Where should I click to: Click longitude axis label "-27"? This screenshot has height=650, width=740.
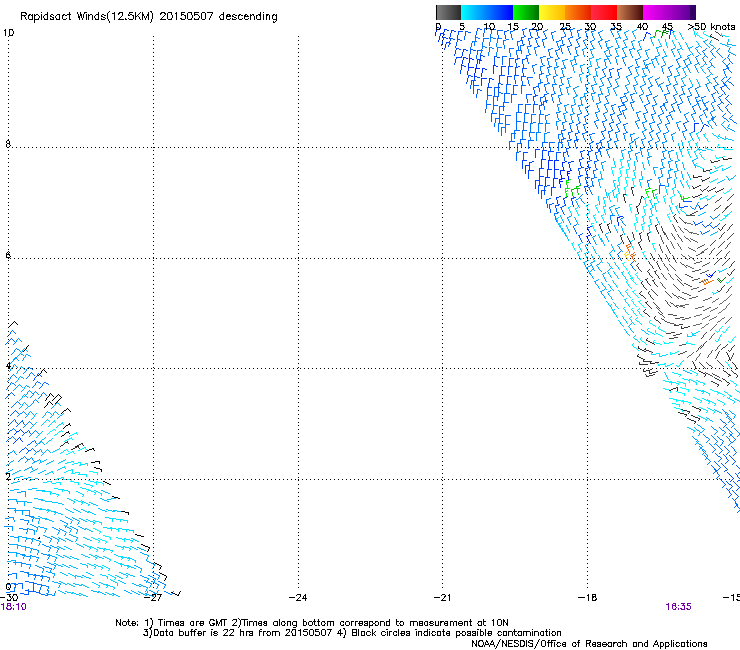click(x=153, y=598)
